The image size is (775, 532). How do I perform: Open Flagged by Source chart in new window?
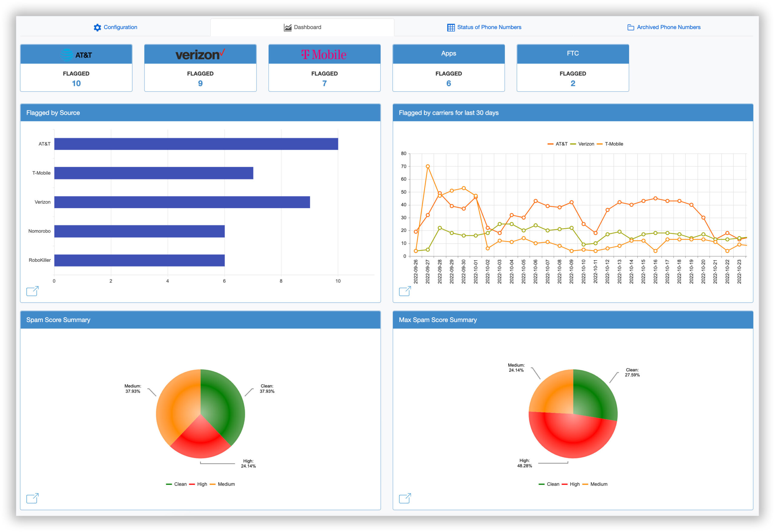pyautogui.click(x=32, y=291)
